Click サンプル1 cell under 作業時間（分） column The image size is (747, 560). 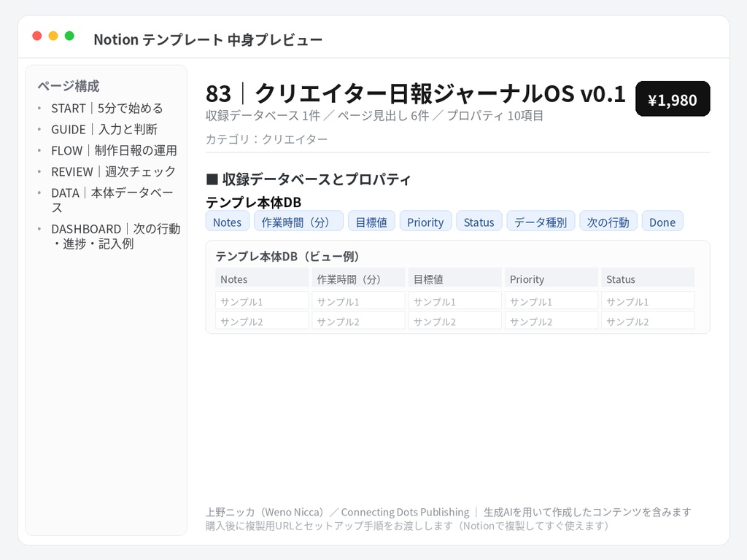point(359,301)
